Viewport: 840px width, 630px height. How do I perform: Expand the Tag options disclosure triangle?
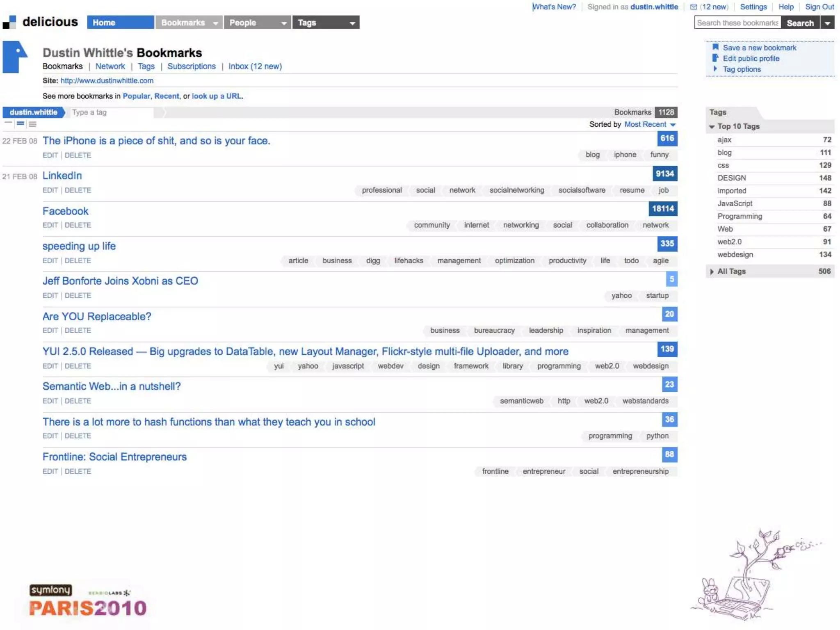pos(715,69)
